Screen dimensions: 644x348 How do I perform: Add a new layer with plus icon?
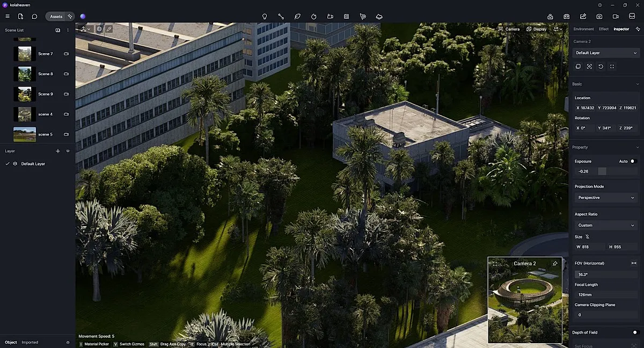(x=58, y=151)
